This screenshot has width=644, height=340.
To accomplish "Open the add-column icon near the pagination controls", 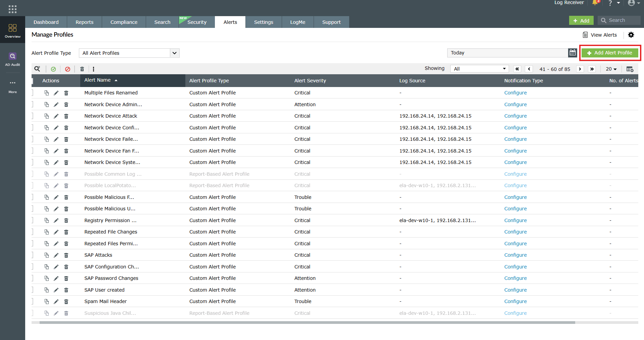I will pos(630,69).
